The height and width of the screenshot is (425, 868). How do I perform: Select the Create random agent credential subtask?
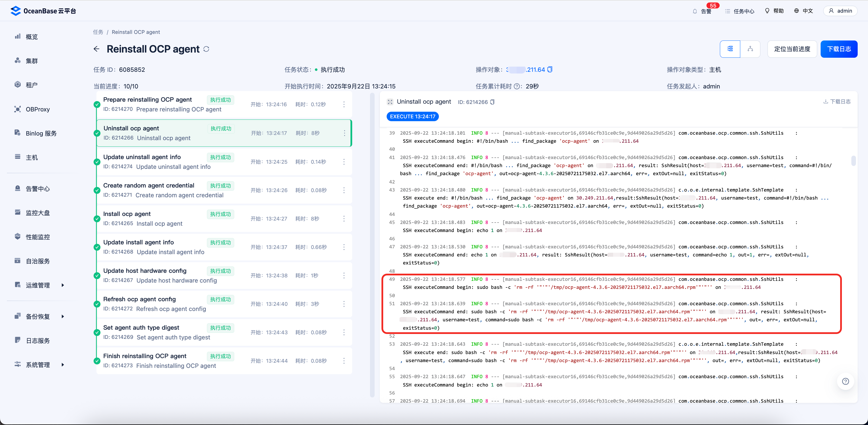coord(224,190)
